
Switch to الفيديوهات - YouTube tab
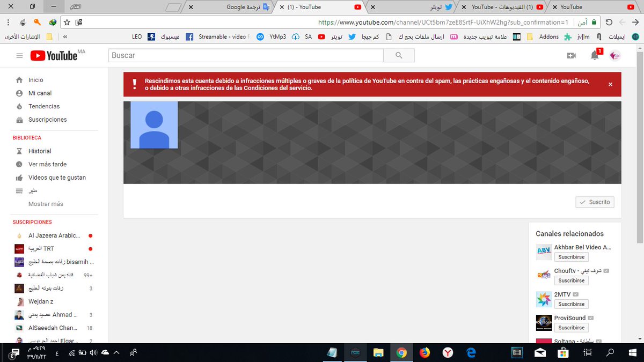504,8
